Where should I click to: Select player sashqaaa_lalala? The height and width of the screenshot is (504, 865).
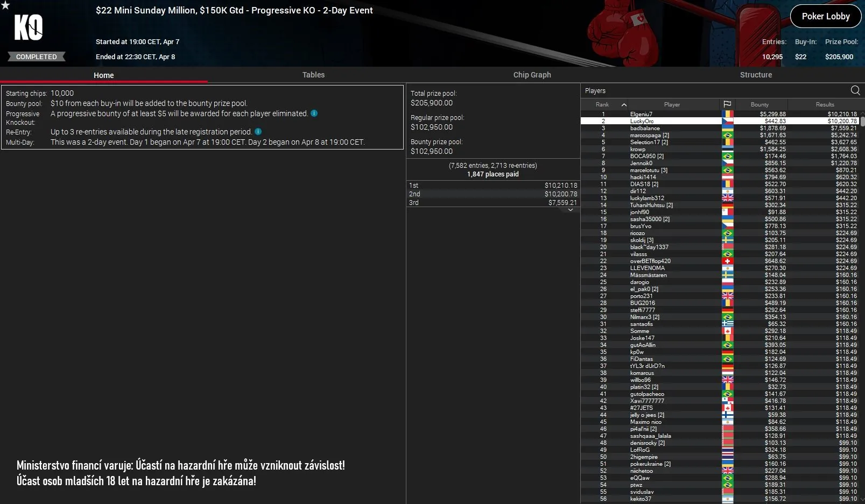720,436
